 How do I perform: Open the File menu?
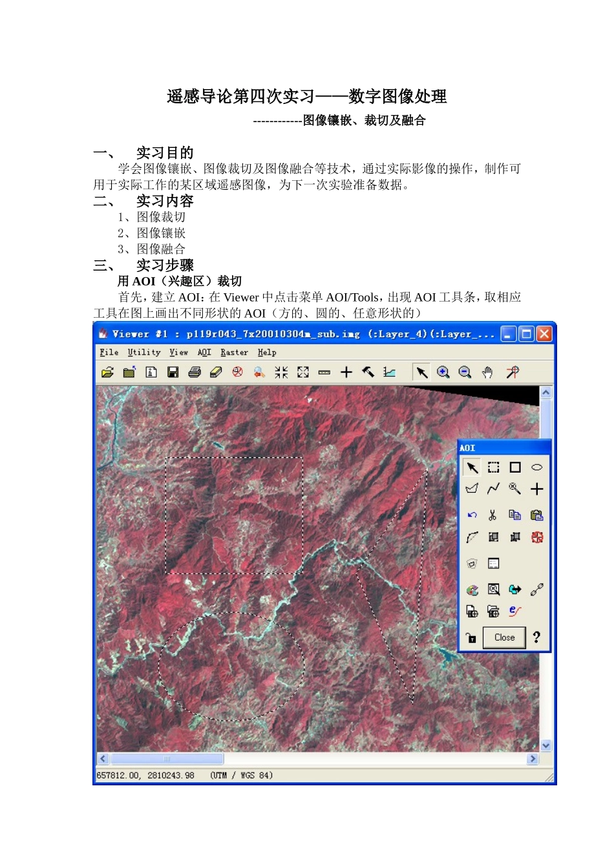point(109,353)
